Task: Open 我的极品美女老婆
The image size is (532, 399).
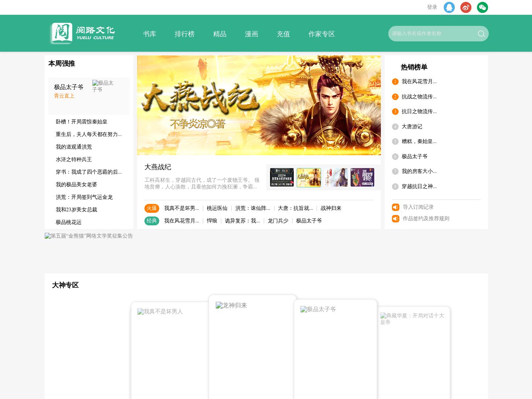Action: tap(76, 184)
